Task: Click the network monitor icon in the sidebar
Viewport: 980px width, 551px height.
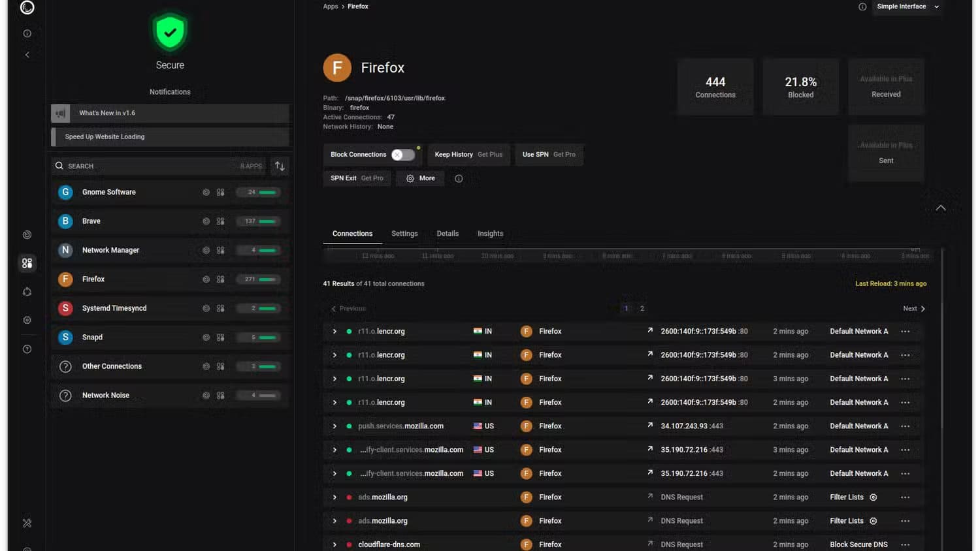Action: (27, 234)
